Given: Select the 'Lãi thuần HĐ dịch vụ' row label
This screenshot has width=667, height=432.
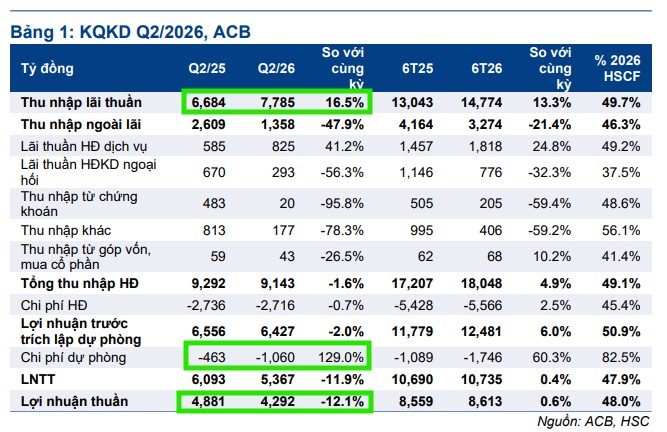Looking at the screenshot, I should pyautogui.click(x=84, y=146).
